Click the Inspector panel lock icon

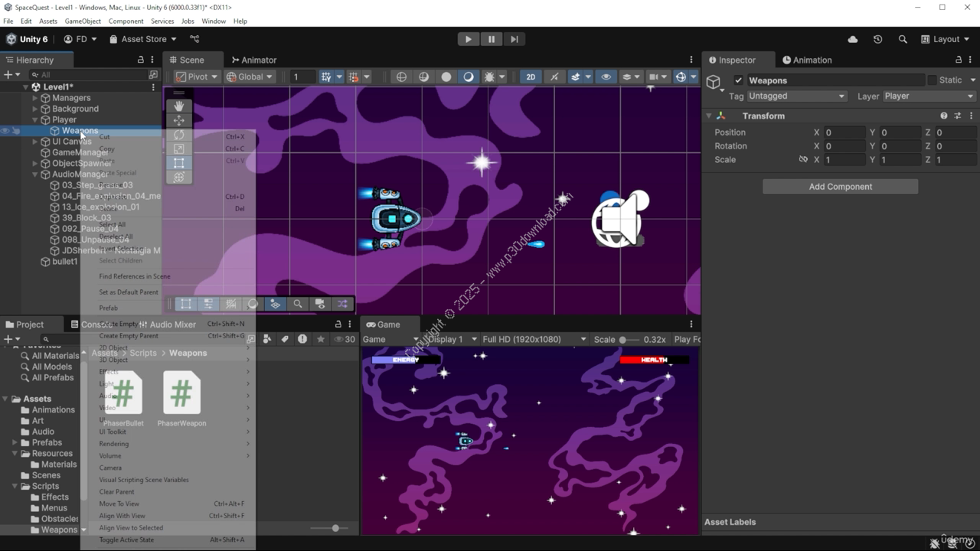(959, 60)
